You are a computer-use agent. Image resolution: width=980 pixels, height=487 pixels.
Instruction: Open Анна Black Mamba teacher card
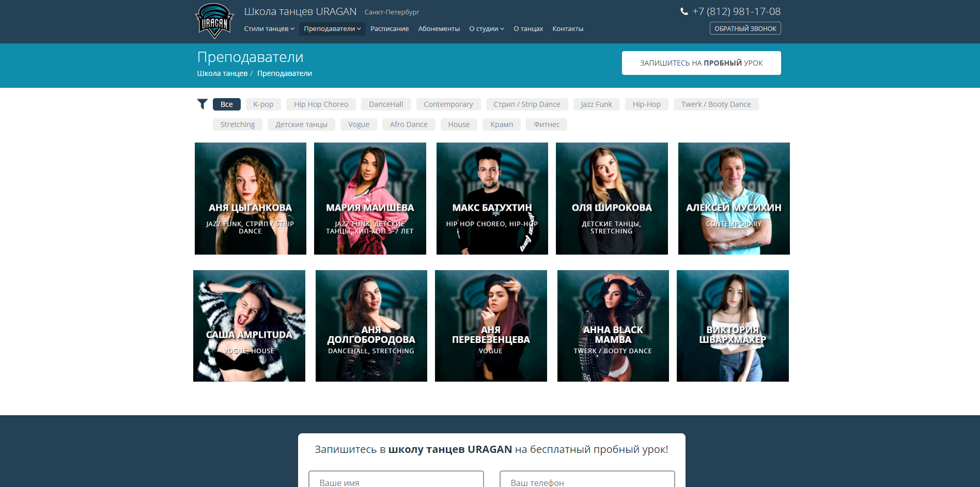613,326
